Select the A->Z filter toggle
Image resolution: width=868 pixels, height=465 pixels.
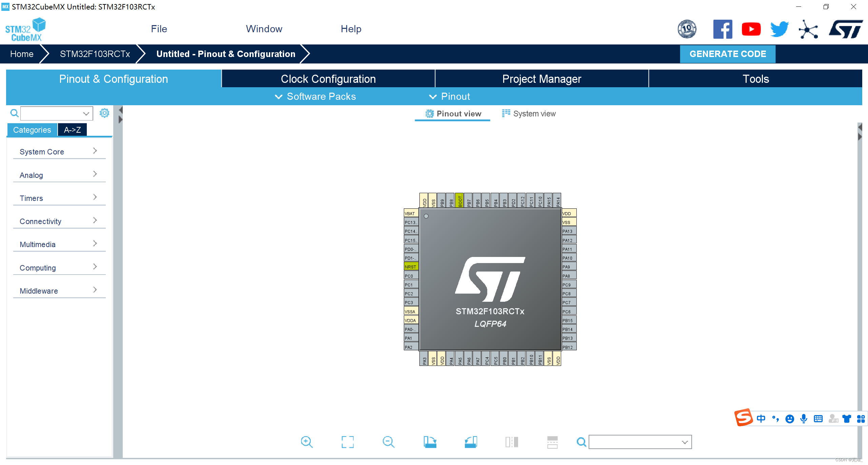click(72, 129)
